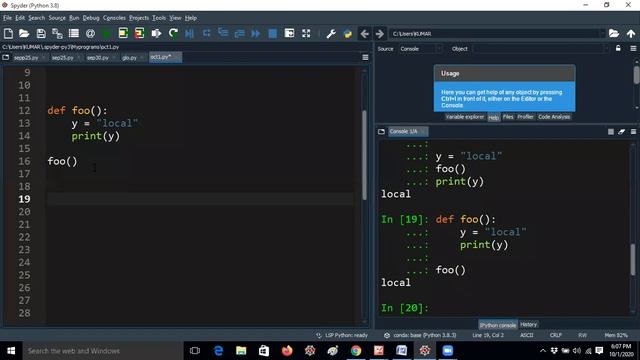Open Preferences with the wrench icon
The width and height of the screenshot is (640, 360).
click(331, 33)
